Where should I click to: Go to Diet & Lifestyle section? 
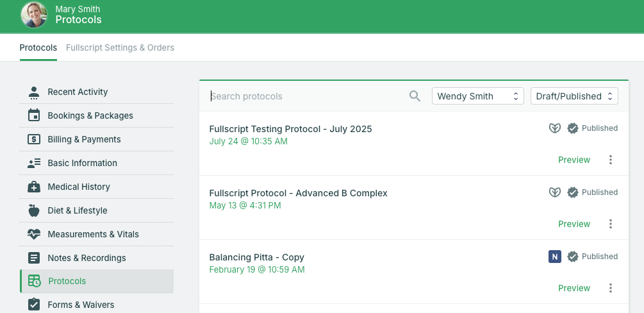click(x=77, y=210)
